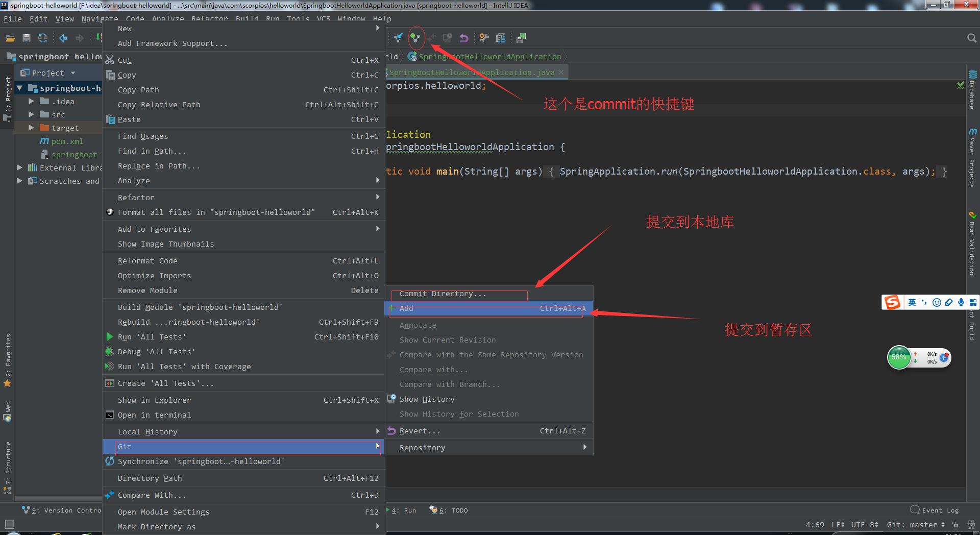Click the Back navigation arrow icon
The height and width of the screenshot is (535, 980).
point(63,38)
